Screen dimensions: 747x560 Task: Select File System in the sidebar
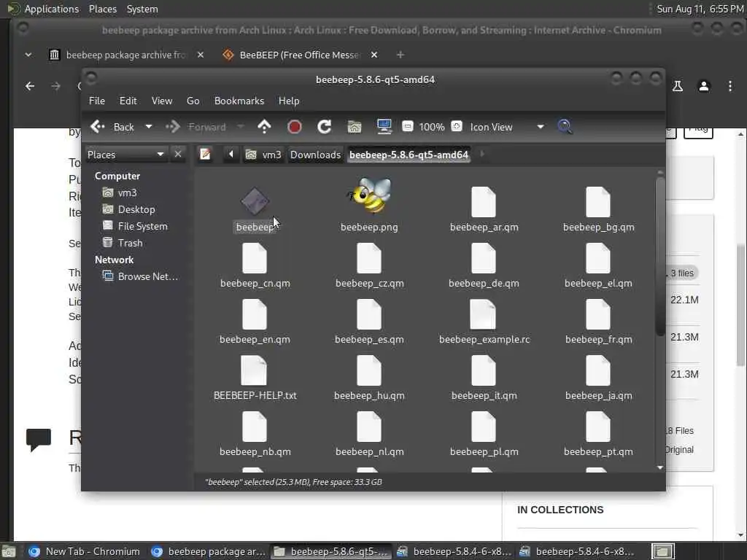click(x=142, y=226)
